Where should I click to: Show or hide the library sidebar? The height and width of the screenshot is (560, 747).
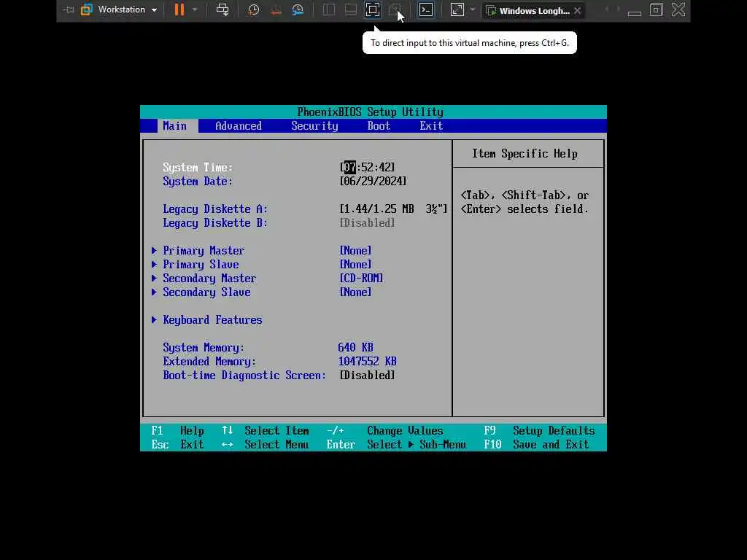[329, 9]
